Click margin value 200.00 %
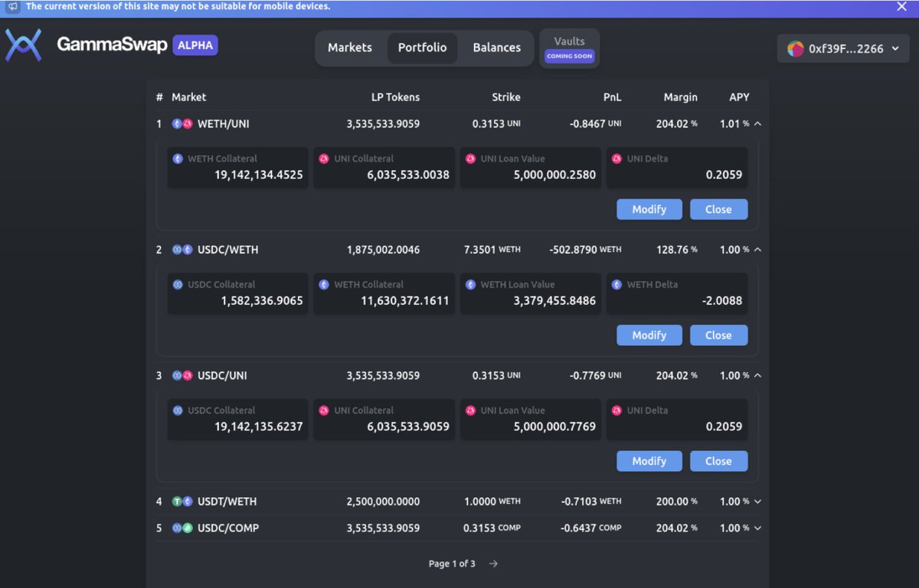 (677, 501)
